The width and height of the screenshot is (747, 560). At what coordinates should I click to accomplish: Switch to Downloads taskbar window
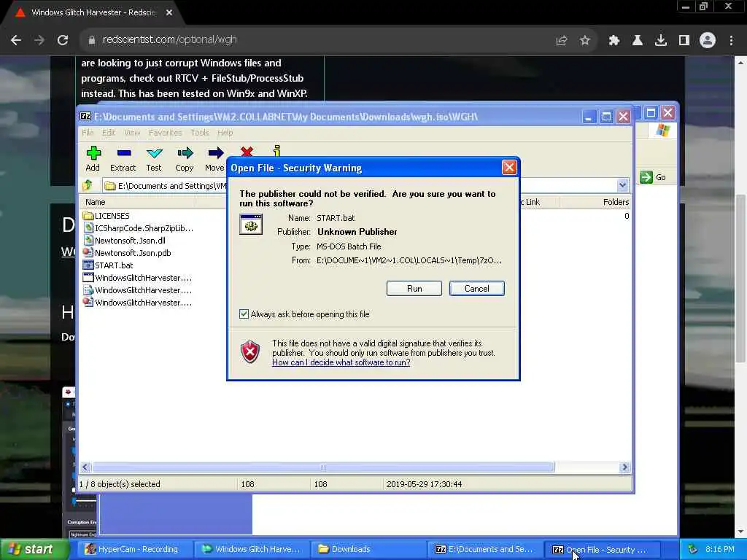369,549
